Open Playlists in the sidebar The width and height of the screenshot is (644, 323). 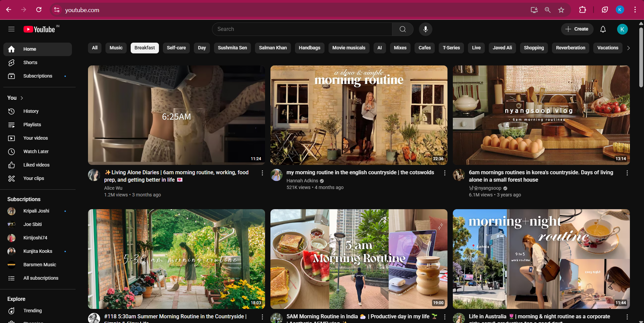coord(38,125)
